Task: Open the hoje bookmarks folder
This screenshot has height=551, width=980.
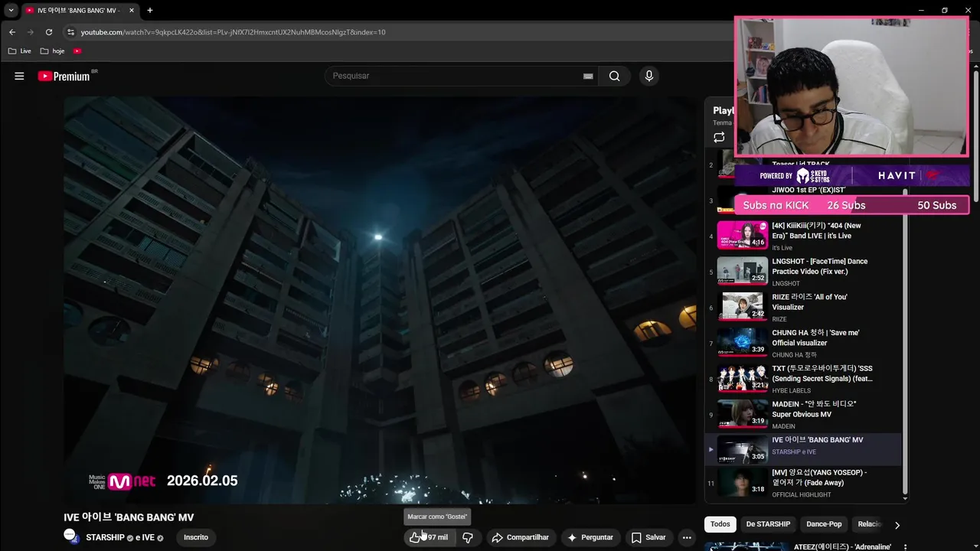Action: coord(53,51)
